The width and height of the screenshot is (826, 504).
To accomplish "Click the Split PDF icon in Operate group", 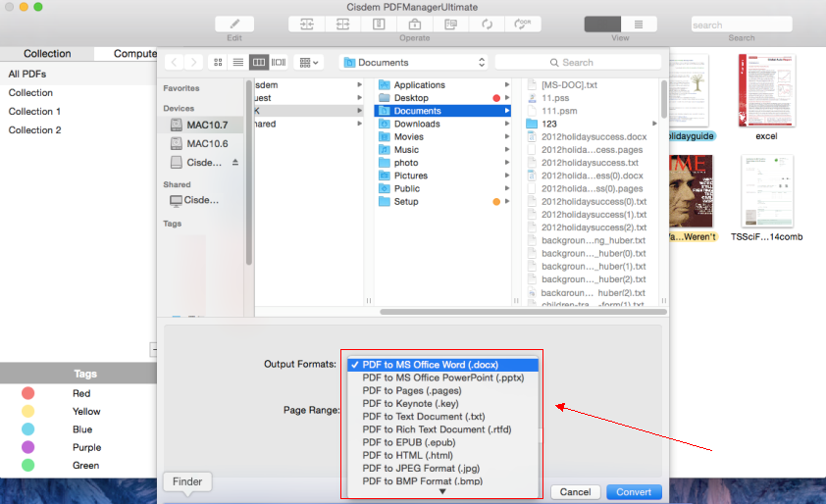I will tap(343, 24).
